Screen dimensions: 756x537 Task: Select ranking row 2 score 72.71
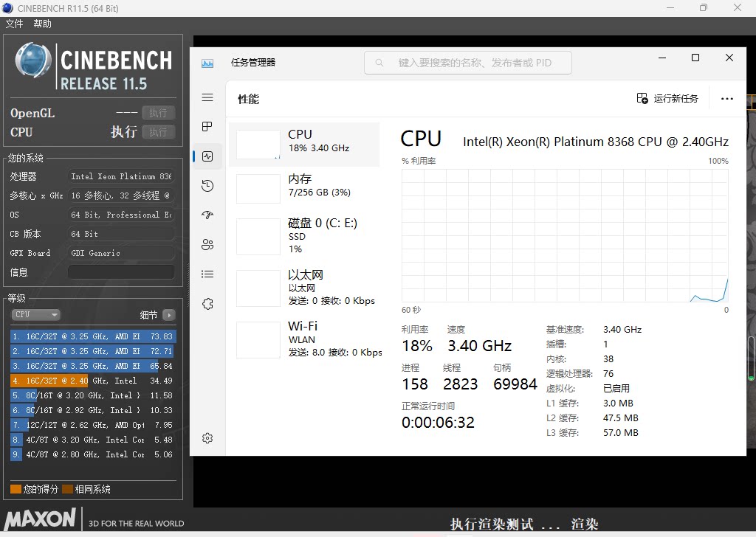[x=92, y=351]
